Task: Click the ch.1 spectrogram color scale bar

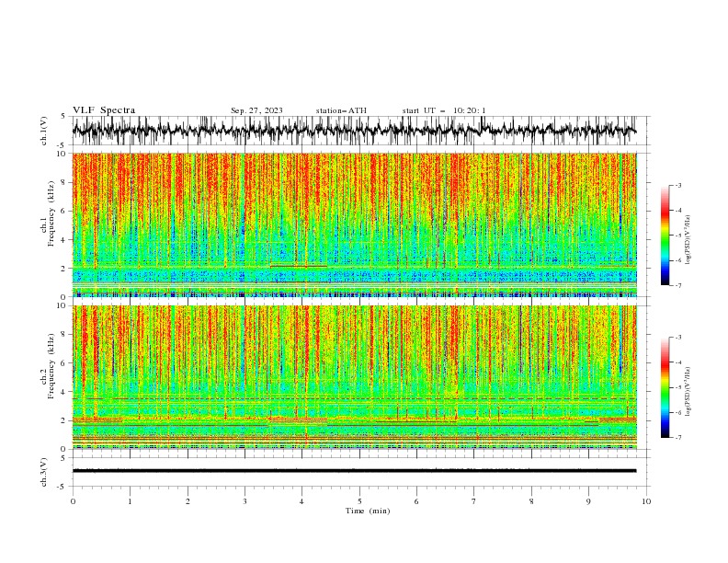Action: (x=665, y=236)
